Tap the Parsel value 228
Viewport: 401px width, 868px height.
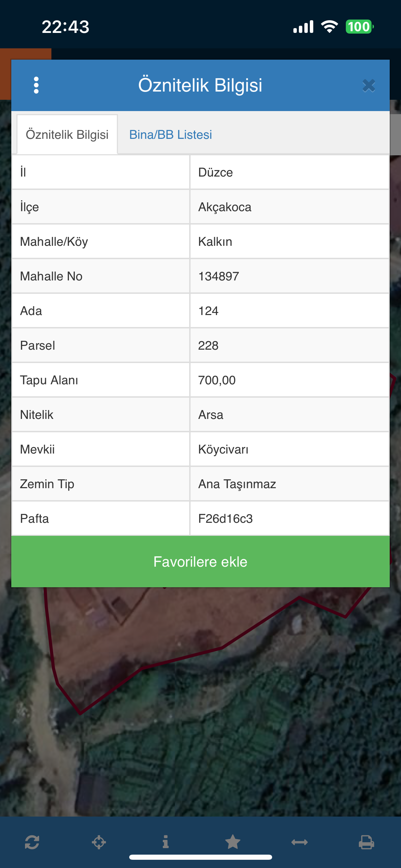tap(289, 346)
